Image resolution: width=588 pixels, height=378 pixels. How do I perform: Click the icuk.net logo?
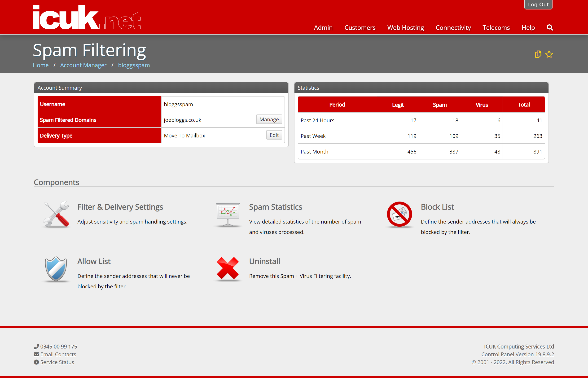tap(87, 17)
